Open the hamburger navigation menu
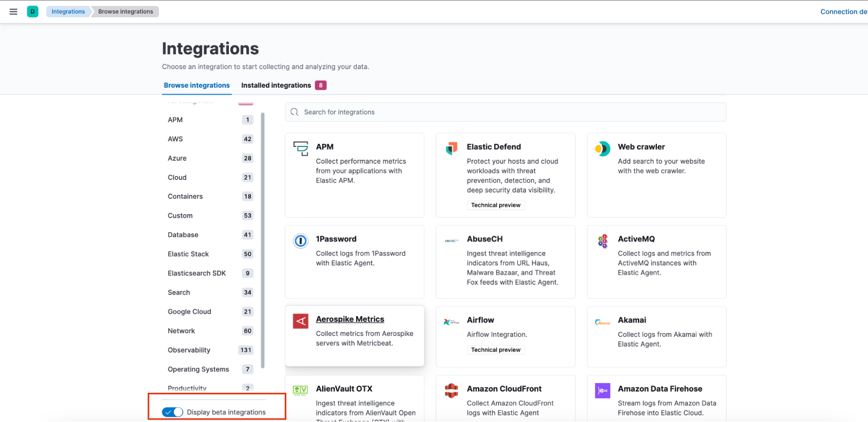 click(x=13, y=12)
